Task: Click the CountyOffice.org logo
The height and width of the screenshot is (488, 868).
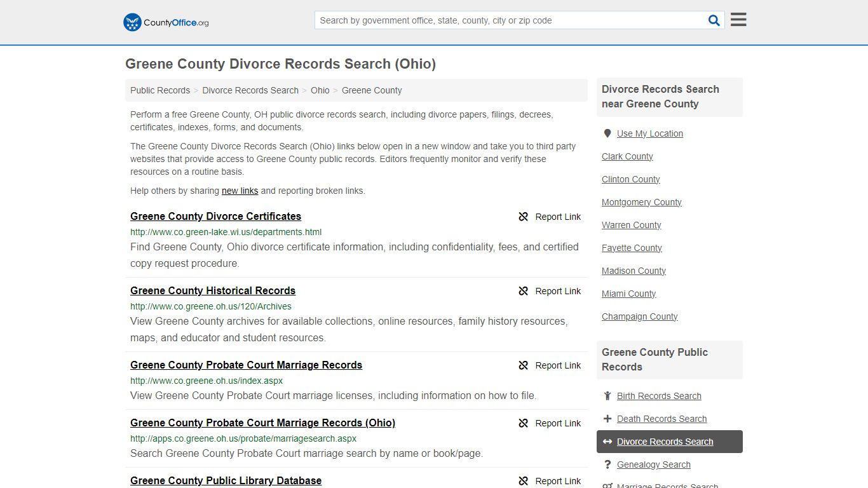Action: tap(166, 22)
